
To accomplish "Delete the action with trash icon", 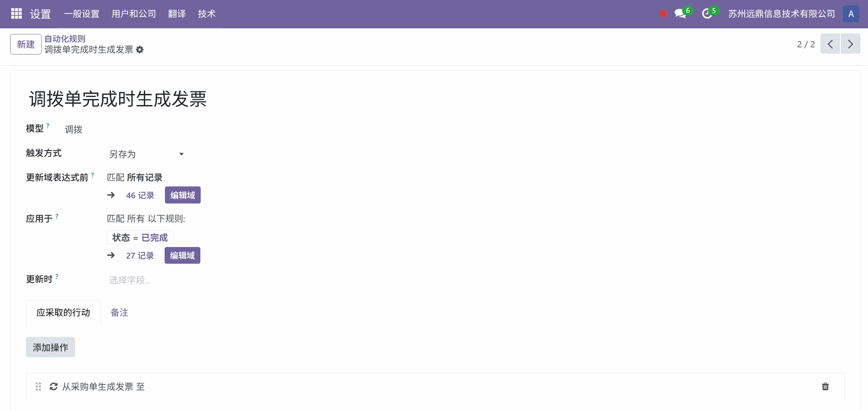I will pyautogui.click(x=825, y=386).
